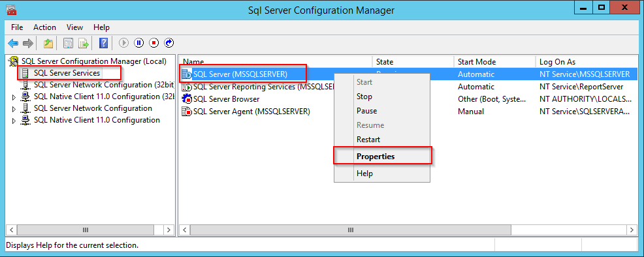
Task: Sort by the Log On As column header
Action: click(587, 62)
